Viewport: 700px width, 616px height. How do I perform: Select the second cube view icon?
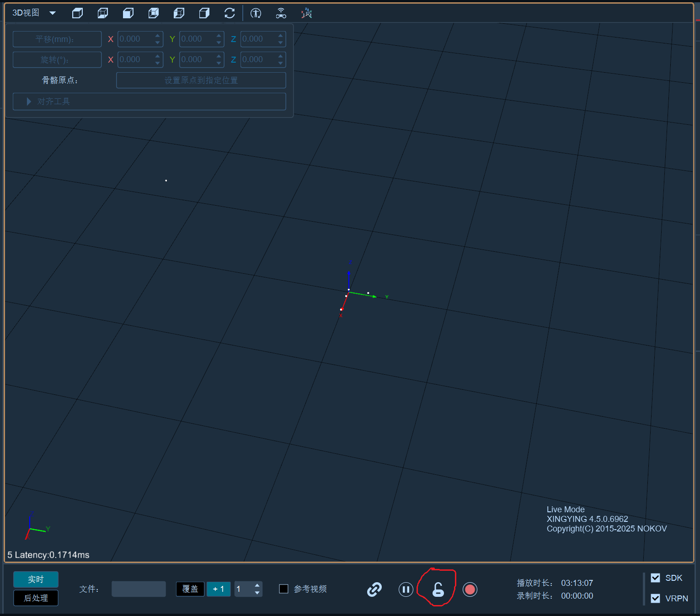[x=103, y=13]
